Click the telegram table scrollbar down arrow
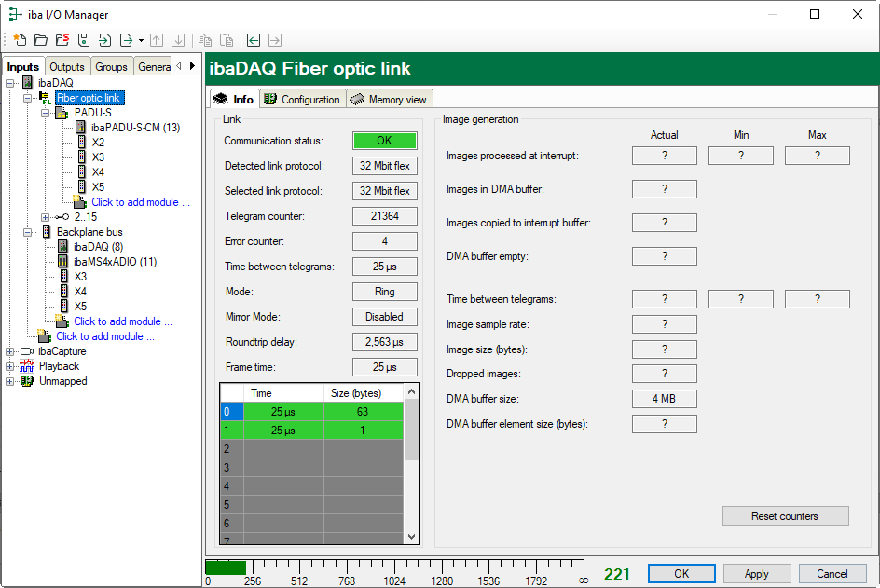This screenshot has height=588, width=880. [412, 537]
